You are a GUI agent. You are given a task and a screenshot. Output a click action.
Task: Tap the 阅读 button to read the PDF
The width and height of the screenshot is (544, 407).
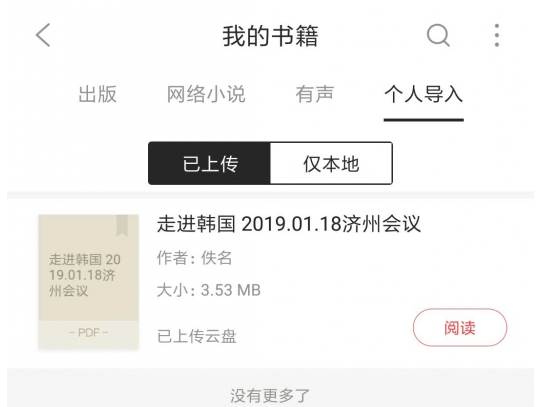click(x=460, y=328)
